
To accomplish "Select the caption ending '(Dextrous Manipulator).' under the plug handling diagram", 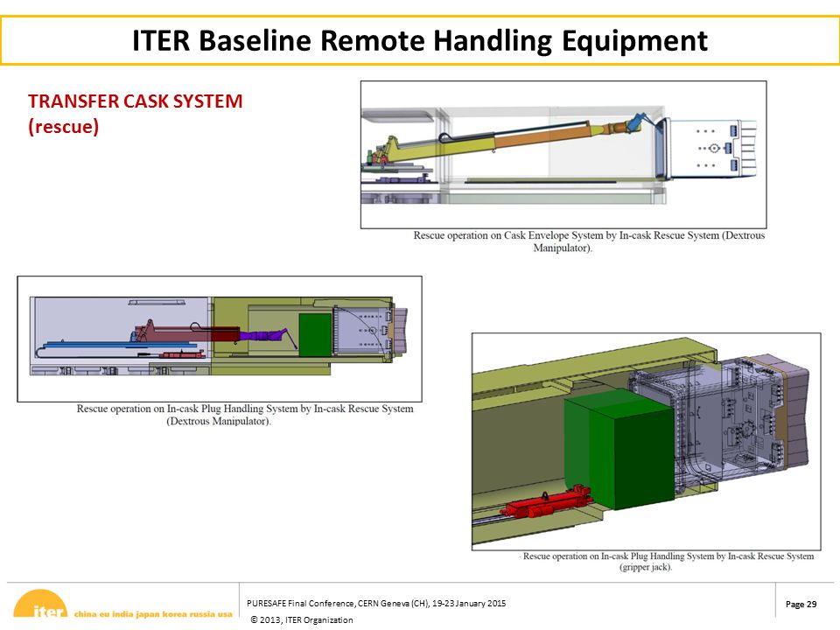I will [x=245, y=415].
